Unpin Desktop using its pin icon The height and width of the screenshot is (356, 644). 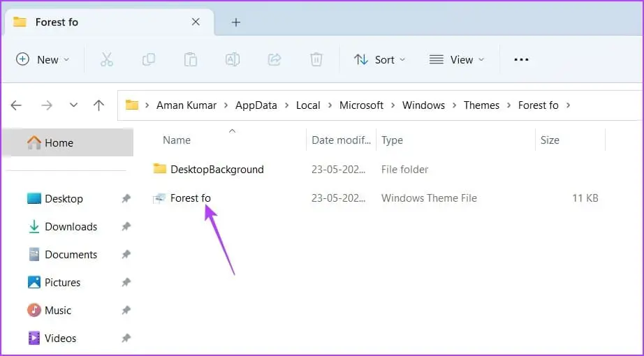point(126,199)
